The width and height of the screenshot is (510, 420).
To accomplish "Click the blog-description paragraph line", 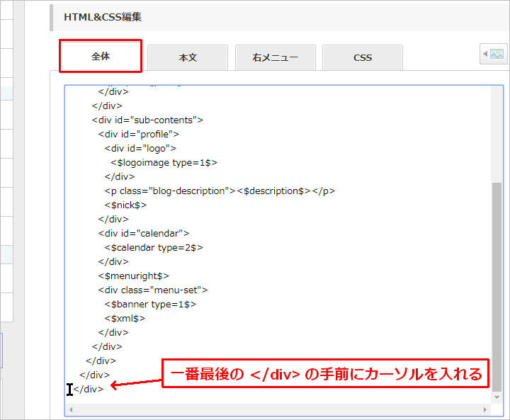I will pyautogui.click(x=220, y=191).
